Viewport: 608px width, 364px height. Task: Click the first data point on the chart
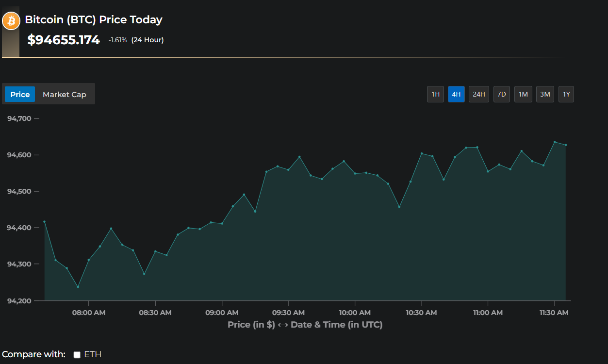[44, 222]
